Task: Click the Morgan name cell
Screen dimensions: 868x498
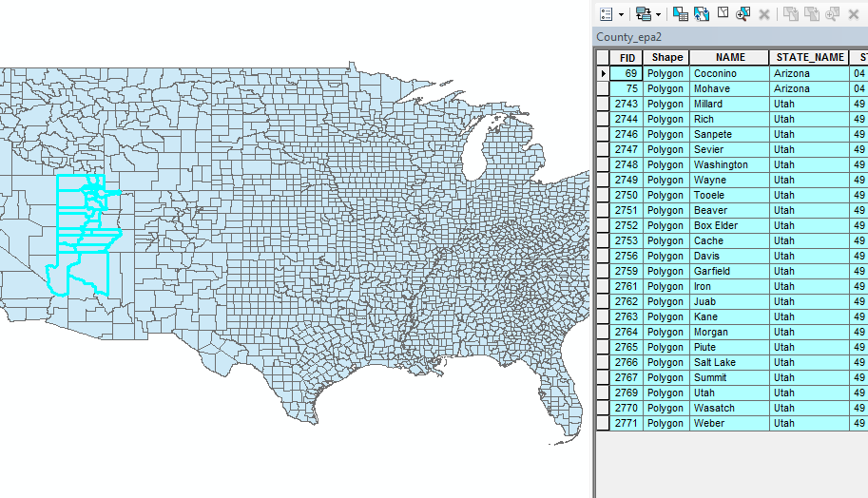Action: [x=729, y=332]
